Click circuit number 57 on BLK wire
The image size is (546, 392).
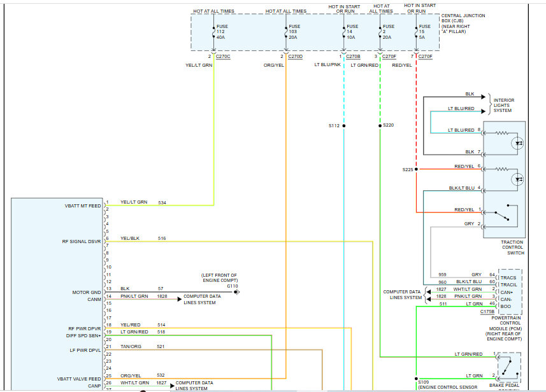161,288
